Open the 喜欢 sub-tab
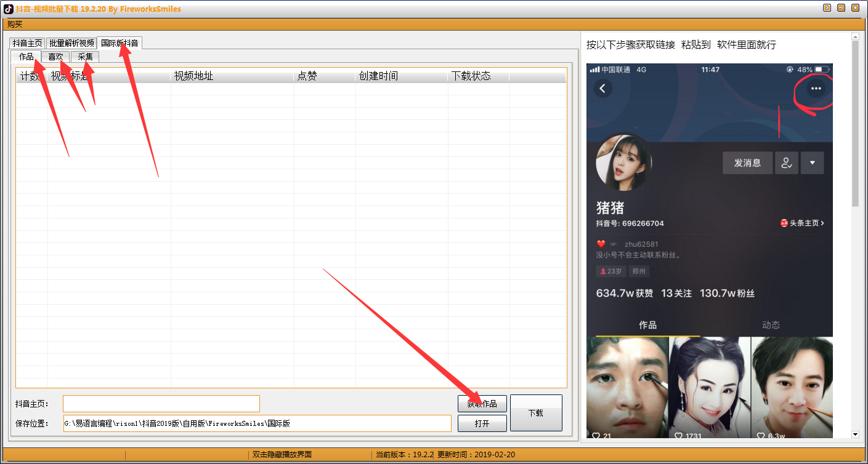The width and height of the screenshot is (868, 464). pyautogui.click(x=56, y=57)
